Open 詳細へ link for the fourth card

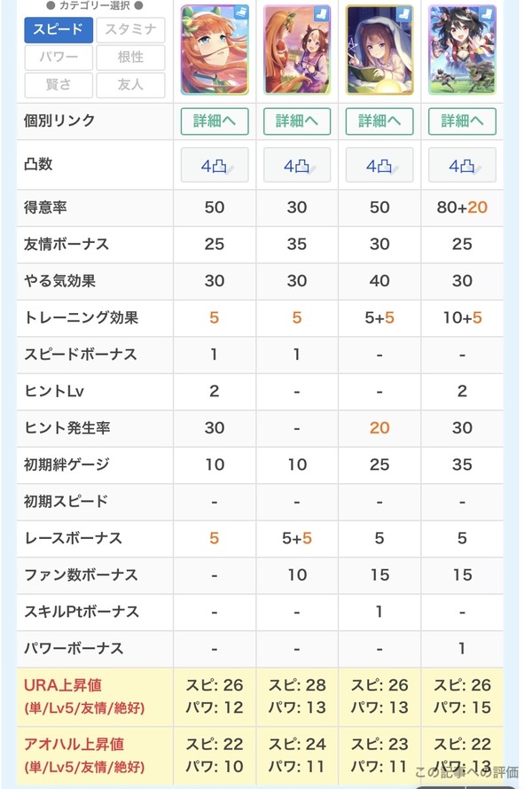click(462, 121)
